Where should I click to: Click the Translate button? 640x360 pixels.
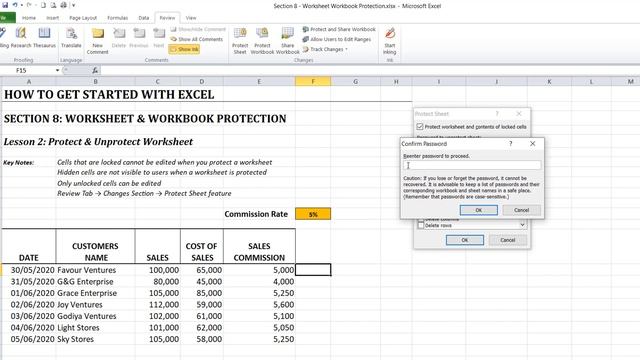pos(71,38)
